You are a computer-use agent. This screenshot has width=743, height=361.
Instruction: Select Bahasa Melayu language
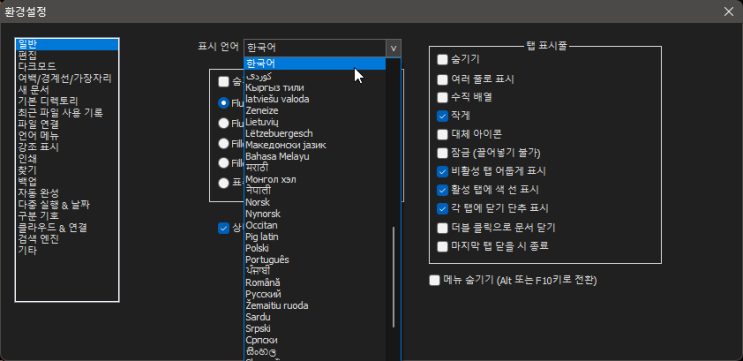click(315, 156)
